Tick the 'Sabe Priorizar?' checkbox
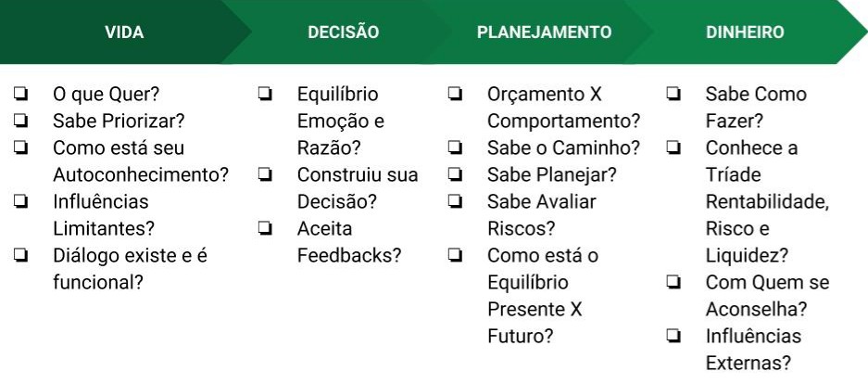Screen dimensions: 868x384 point(20,121)
